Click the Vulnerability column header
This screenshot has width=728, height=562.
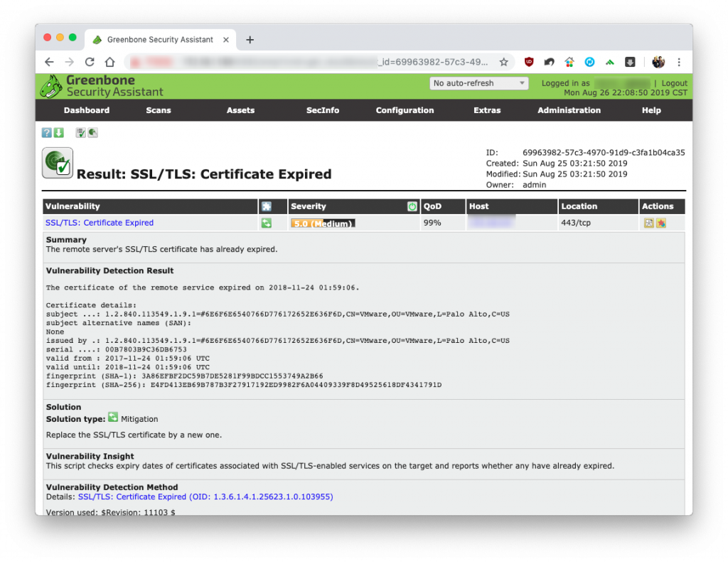[x=73, y=206]
